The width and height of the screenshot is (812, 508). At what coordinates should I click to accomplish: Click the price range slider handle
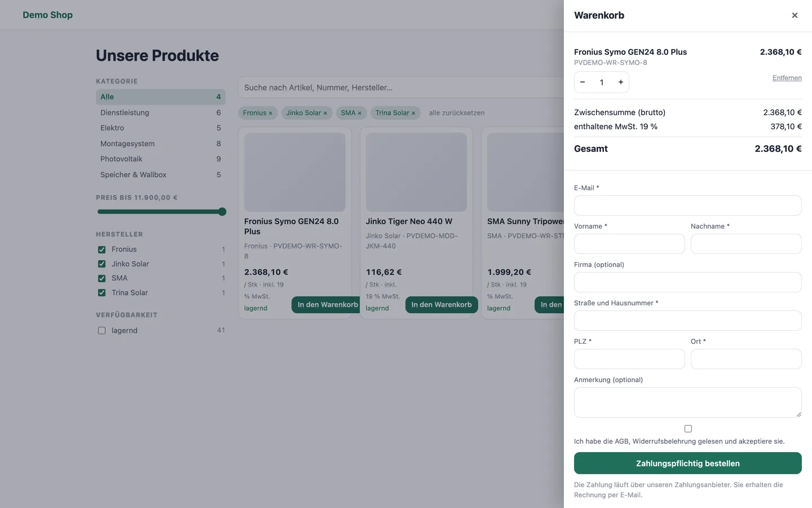pyautogui.click(x=222, y=212)
